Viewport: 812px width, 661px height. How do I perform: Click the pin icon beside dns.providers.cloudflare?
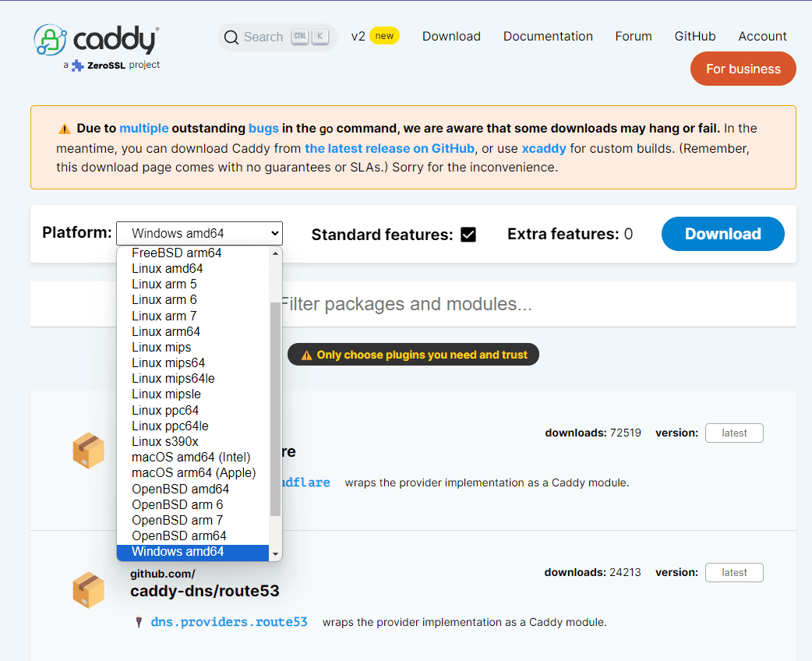[x=140, y=482]
